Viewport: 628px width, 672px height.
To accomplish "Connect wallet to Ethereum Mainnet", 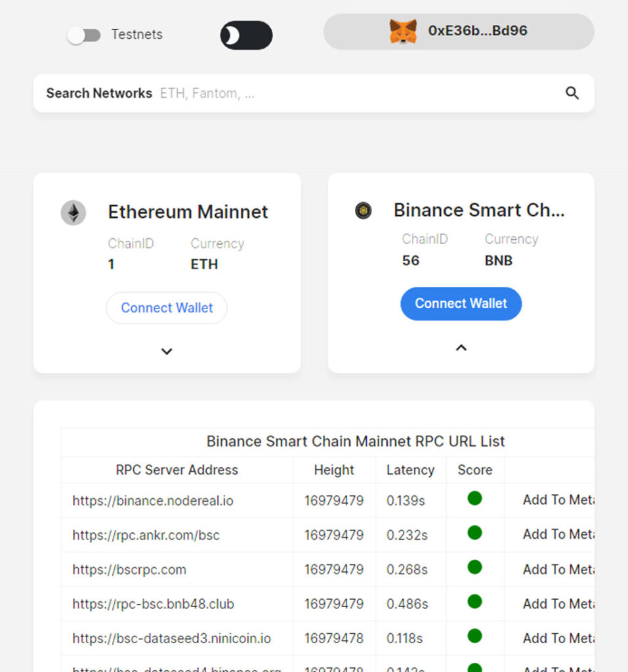I will (167, 308).
